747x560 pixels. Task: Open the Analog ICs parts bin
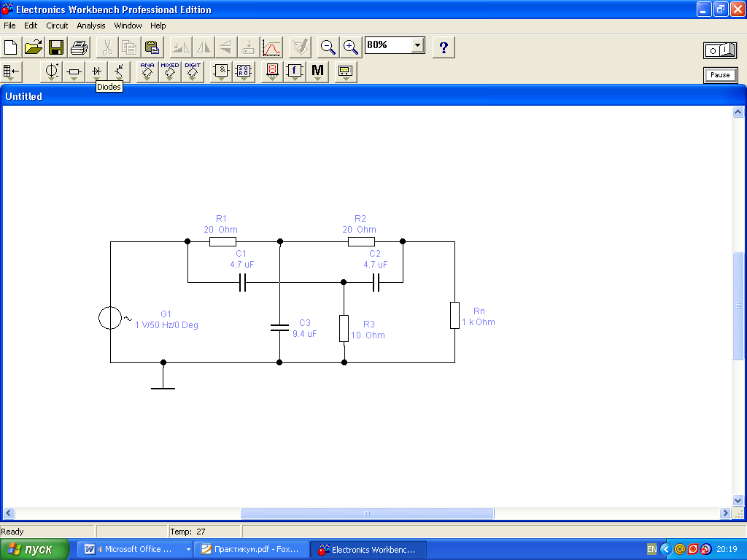[147, 71]
